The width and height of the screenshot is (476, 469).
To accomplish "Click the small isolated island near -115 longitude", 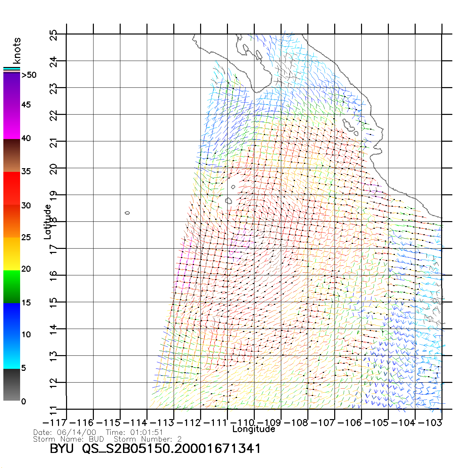I will (127, 213).
